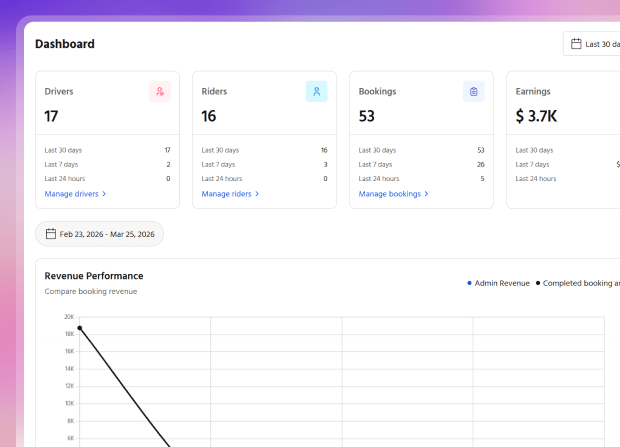Viewport: 620px width, 447px height.
Task: Open the Manage riders link
Action: [227, 194]
